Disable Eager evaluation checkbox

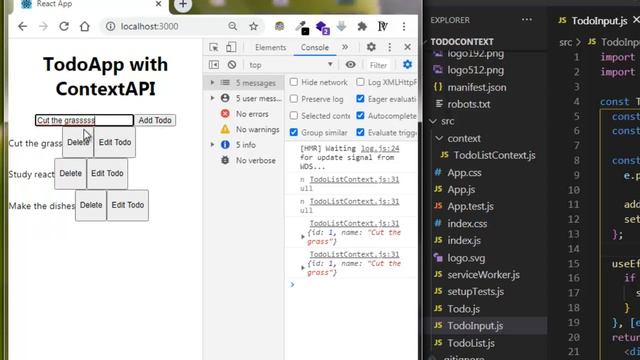coord(360,99)
